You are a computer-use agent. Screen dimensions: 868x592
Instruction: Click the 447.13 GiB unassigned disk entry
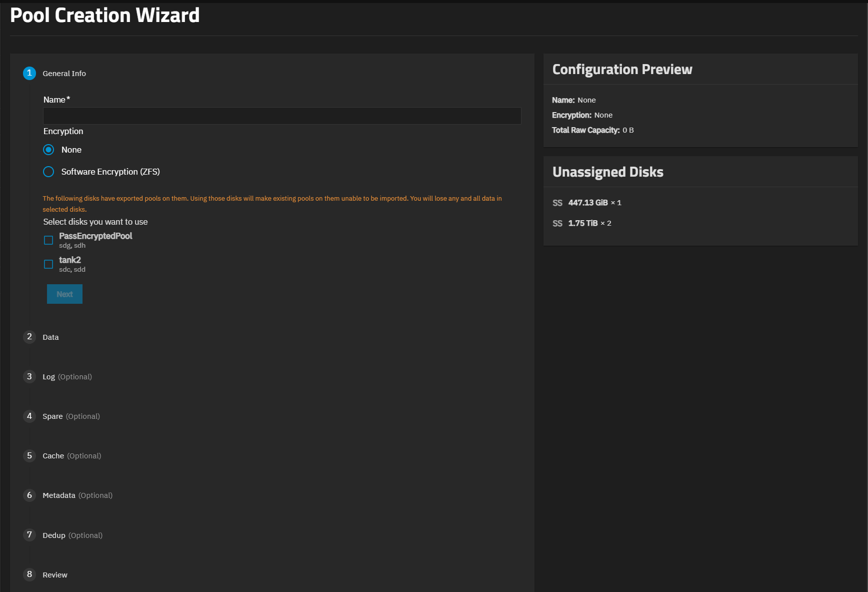pos(587,203)
